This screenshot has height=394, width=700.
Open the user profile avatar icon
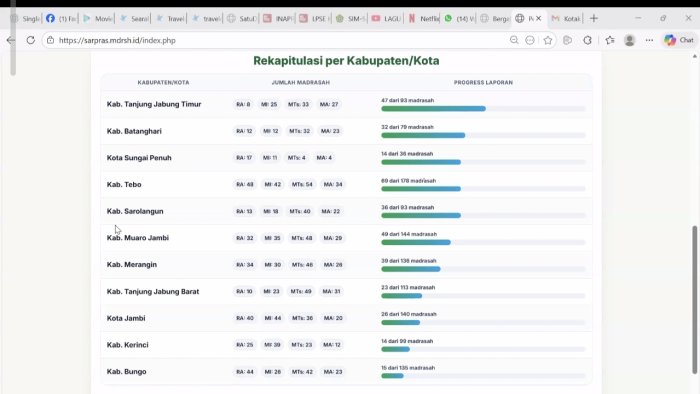[x=629, y=40]
